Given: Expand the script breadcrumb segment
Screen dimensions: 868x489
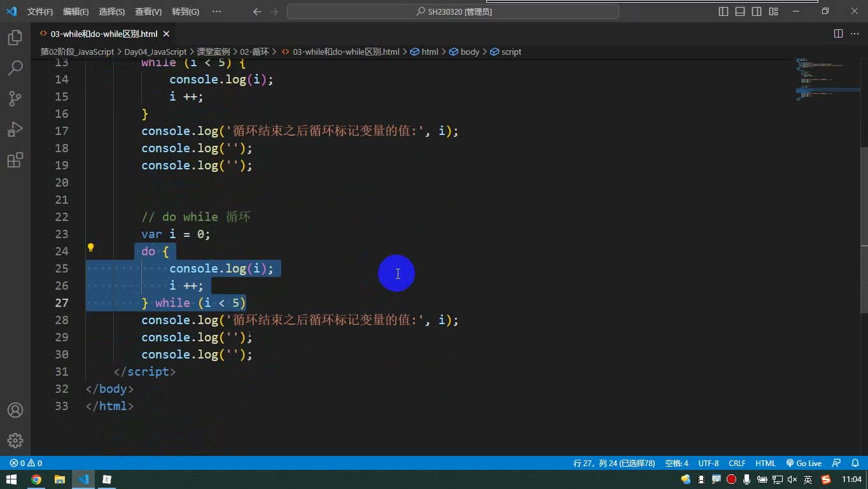Looking at the screenshot, I should pos(506,52).
